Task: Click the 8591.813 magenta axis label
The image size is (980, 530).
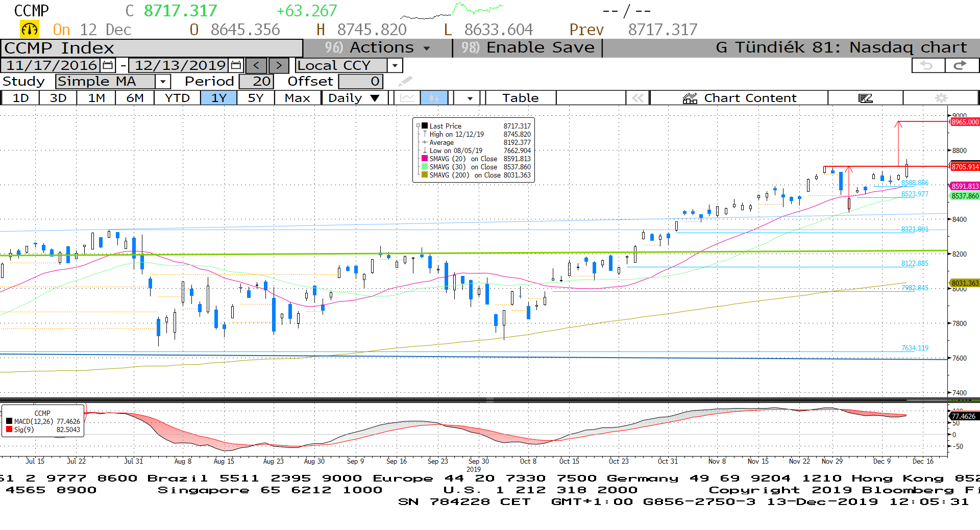Action: click(965, 186)
